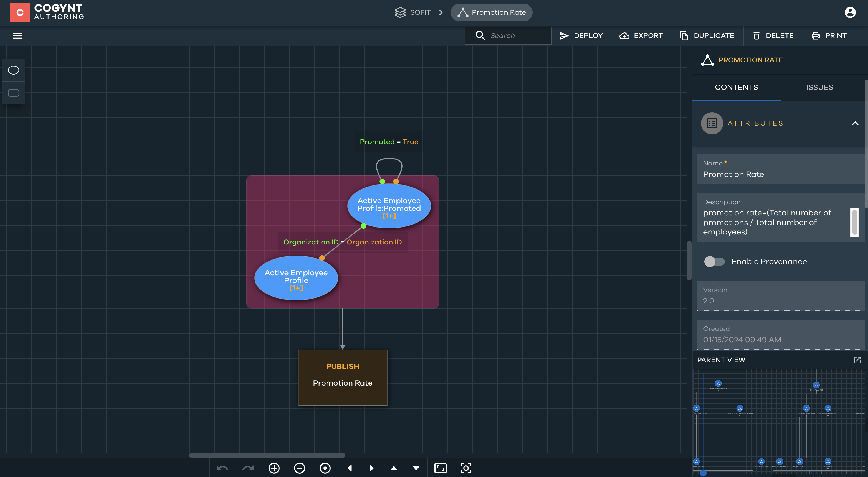Open the user account profile icon
The height and width of the screenshot is (477, 868).
coord(850,12)
